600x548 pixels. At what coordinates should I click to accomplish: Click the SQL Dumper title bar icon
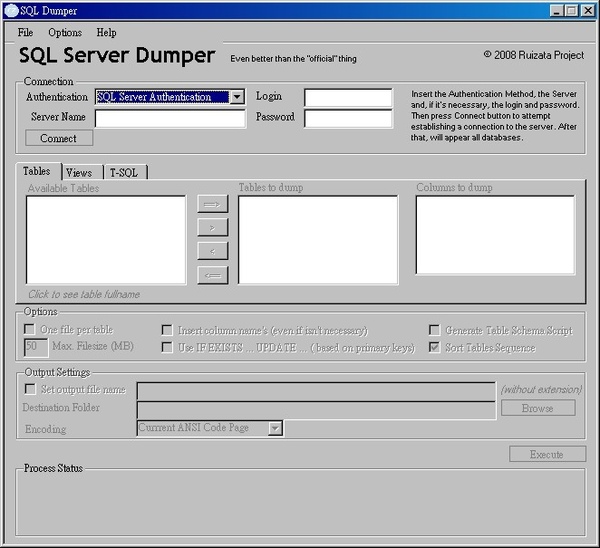coord(11,10)
